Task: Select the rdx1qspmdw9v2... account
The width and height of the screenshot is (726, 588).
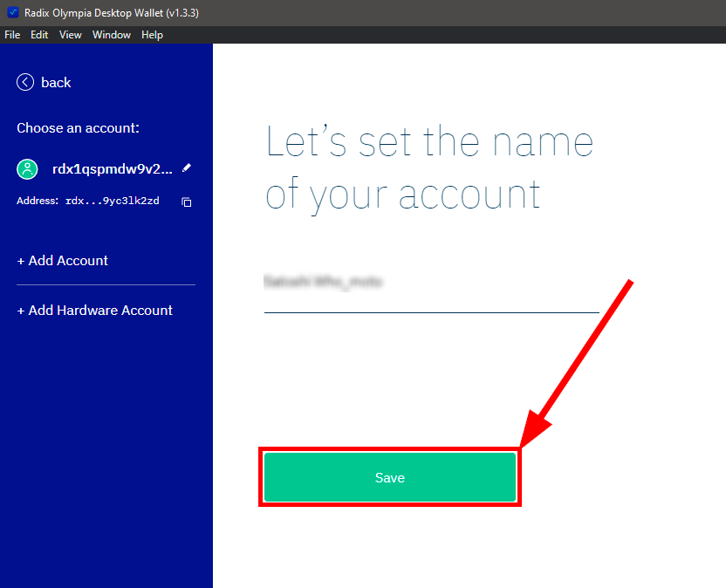Action: click(x=113, y=168)
